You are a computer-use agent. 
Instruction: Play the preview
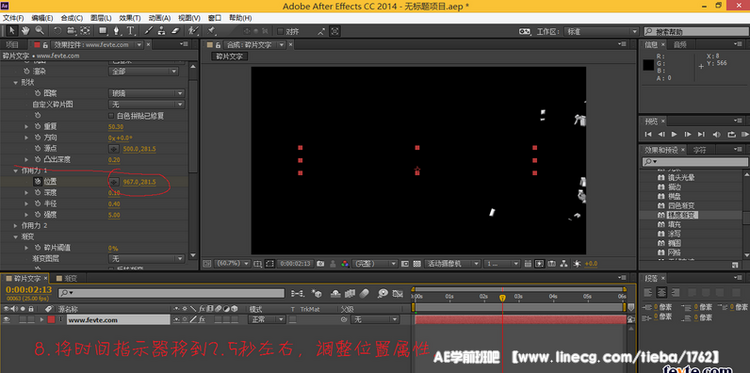[674, 134]
